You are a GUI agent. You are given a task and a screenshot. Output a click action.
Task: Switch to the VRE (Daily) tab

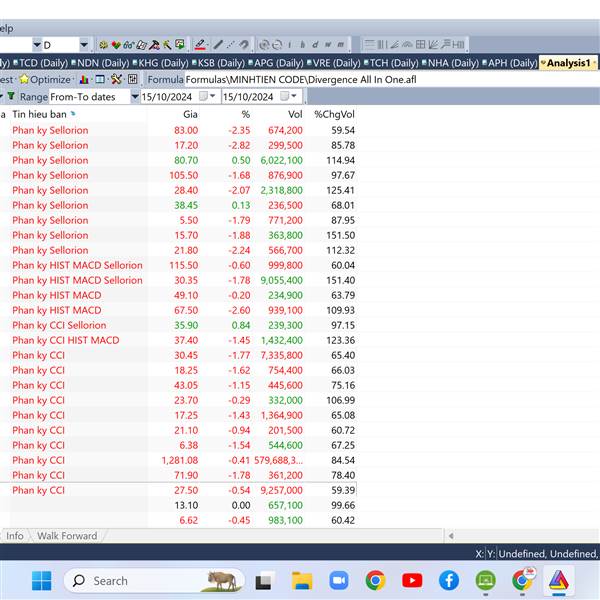coord(334,63)
